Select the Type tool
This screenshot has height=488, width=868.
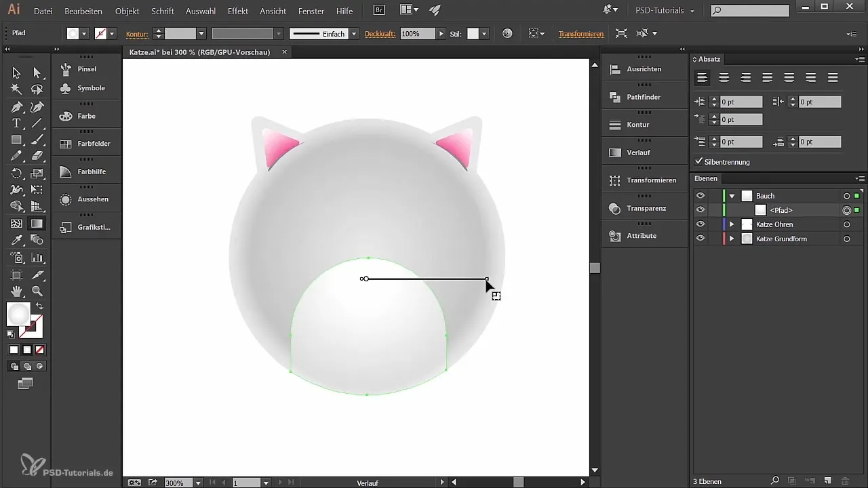(x=16, y=123)
